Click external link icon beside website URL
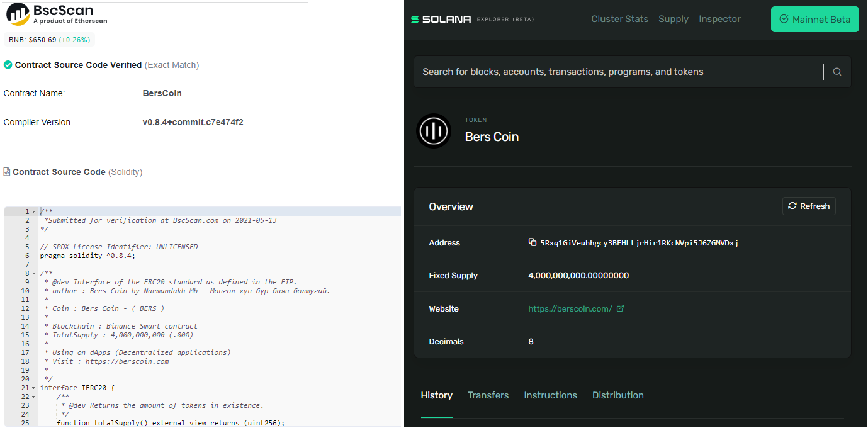The height and width of the screenshot is (428, 868). point(620,308)
